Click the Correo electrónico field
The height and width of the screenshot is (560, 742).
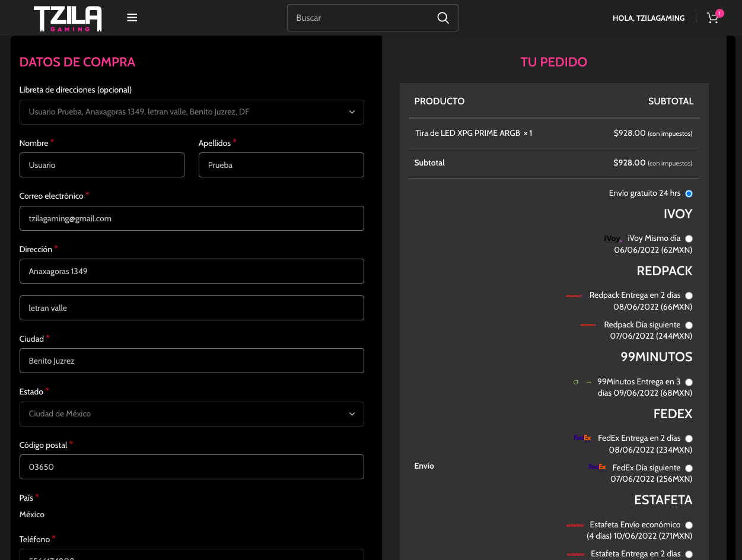(192, 218)
